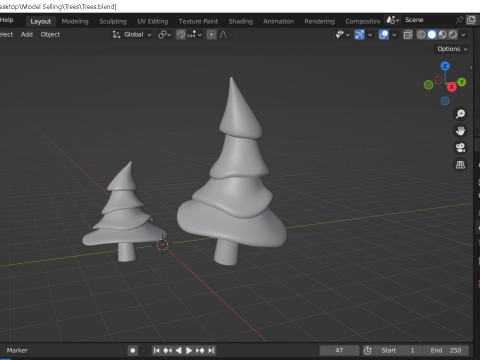Image resolution: width=480 pixels, height=360 pixels.
Task: Open the snapping options dropdown
Action: [x=195, y=35]
